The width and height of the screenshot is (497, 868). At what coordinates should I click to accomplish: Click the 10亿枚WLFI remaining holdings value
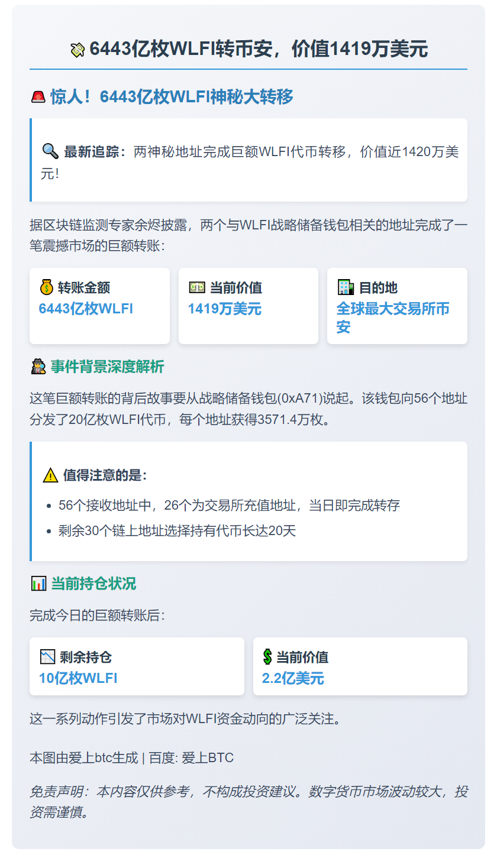[x=78, y=678]
